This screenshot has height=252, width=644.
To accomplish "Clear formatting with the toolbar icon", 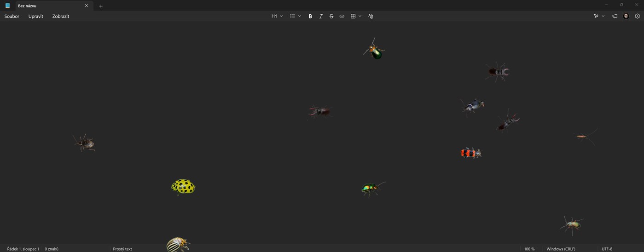I will click(x=371, y=16).
